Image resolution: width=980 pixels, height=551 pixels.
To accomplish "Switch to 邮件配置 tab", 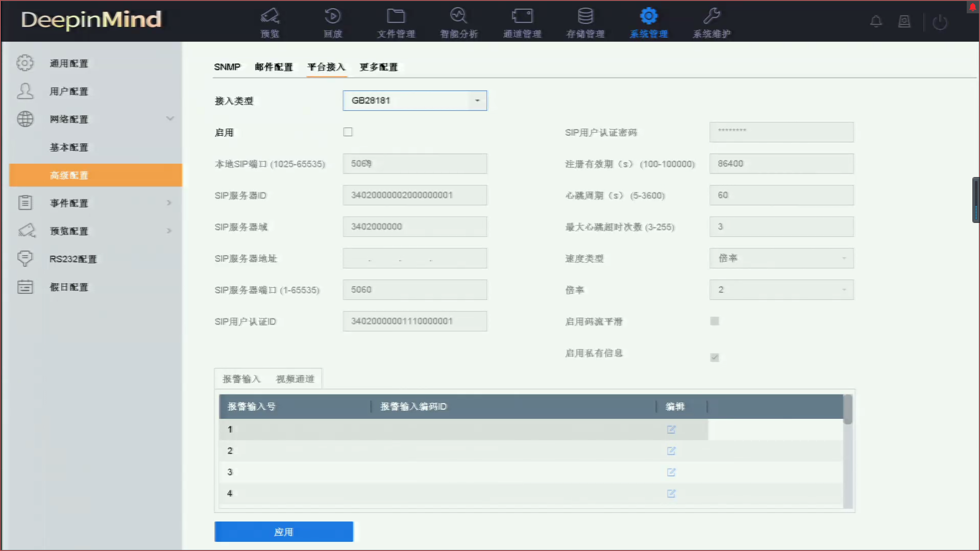I will coord(274,67).
